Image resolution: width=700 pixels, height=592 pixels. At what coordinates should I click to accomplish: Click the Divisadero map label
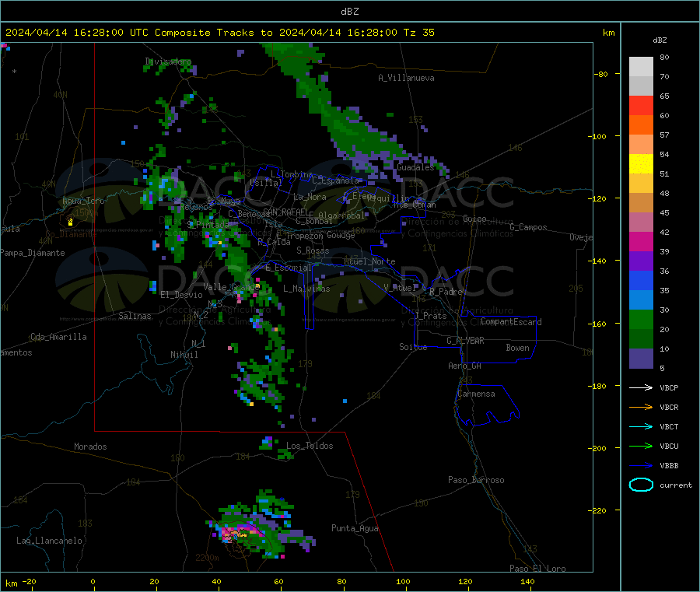pos(168,61)
